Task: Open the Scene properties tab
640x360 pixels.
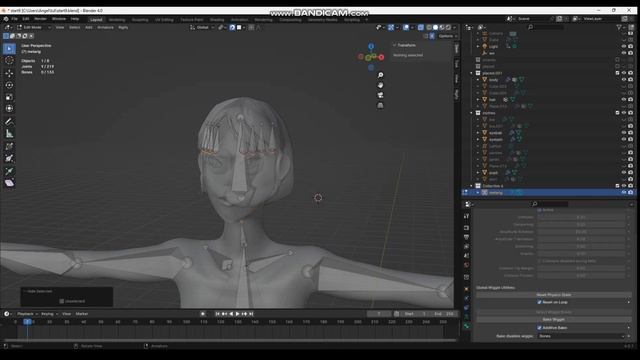Action: [x=467, y=256]
